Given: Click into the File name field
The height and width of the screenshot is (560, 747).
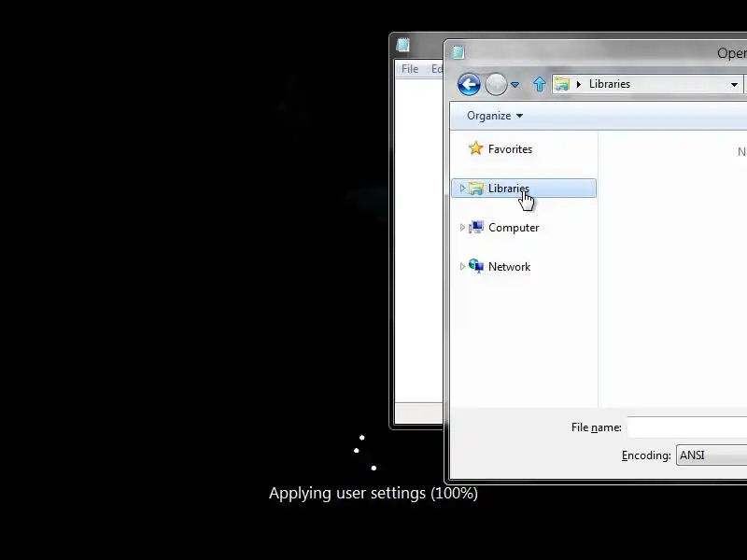Looking at the screenshot, I should pyautogui.click(x=687, y=427).
